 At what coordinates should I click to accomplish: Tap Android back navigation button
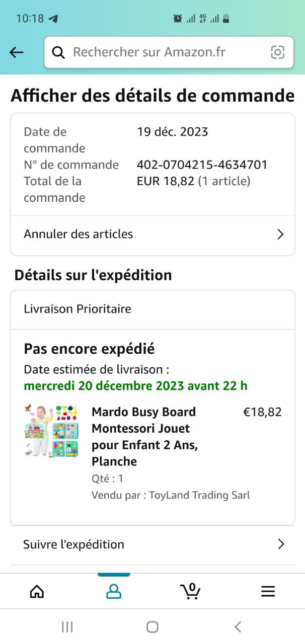point(238,626)
